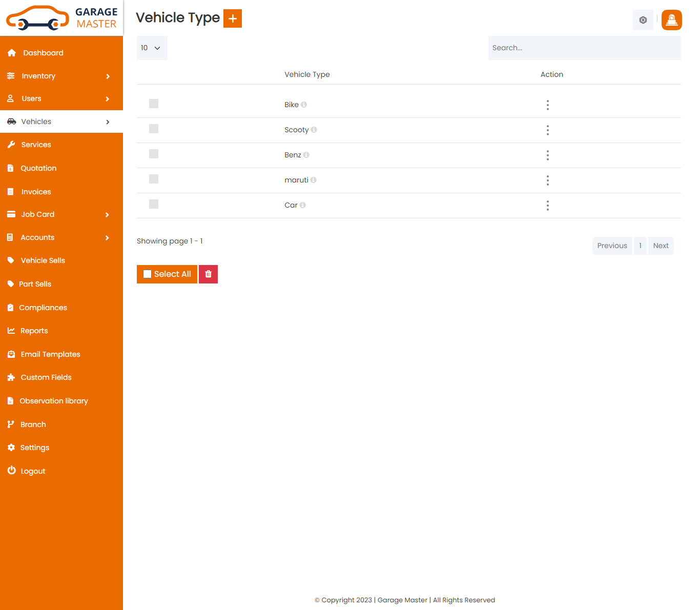The height and width of the screenshot is (610, 700).
Task: Open three-dot action menu for Benz
Action: (x=547, y=155)
